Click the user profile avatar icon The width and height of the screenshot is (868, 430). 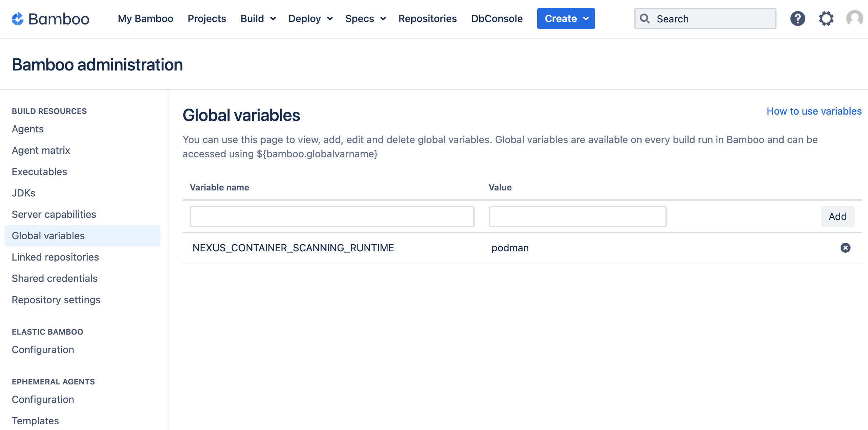[x=854, y=19]
